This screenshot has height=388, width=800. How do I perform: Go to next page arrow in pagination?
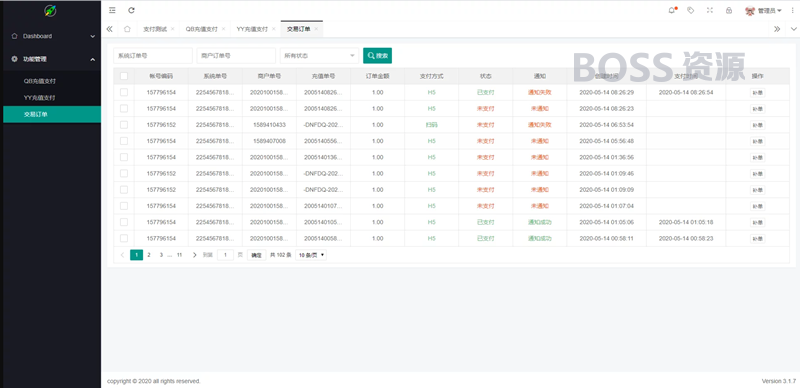[x=194, y=255]
